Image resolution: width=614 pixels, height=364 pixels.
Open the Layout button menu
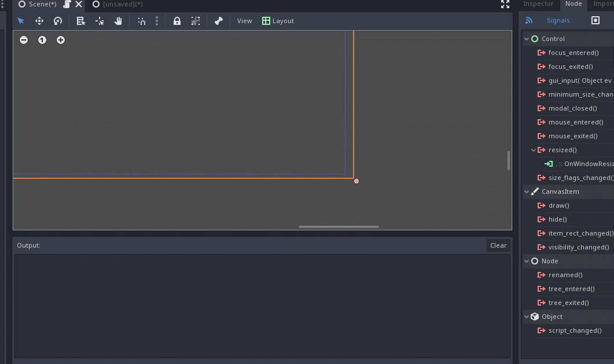(278, 21)
